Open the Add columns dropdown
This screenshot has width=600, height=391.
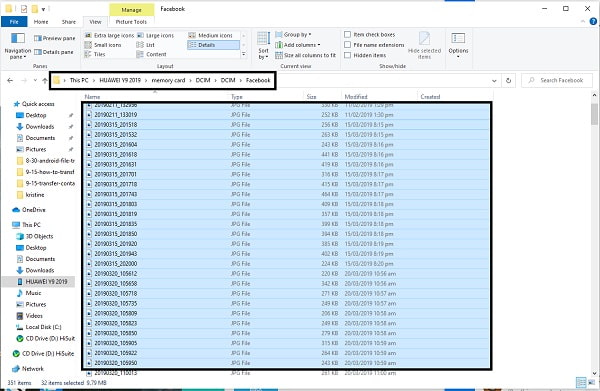[x=298, y=45]
